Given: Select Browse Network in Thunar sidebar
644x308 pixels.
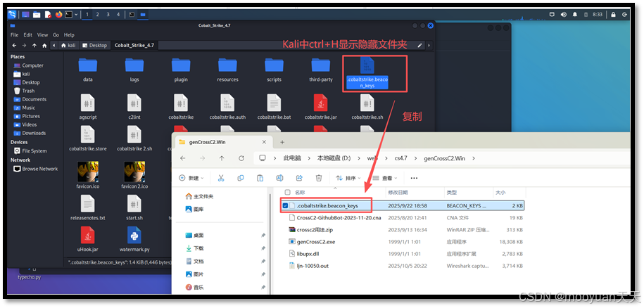Looking at the screenshot, I should 35,169.
